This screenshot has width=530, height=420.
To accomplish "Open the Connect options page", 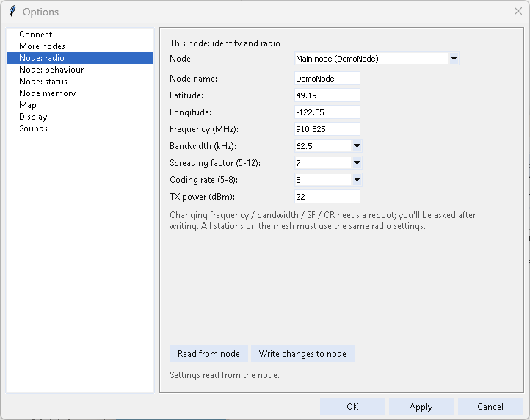I will pyautogui.click(x=80, y=35).
